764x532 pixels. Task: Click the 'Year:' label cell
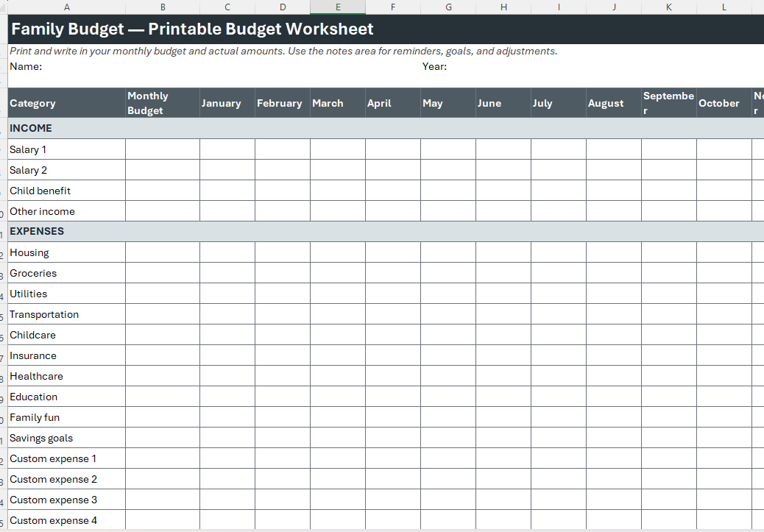pyautogui.click(x=448, y=66)
